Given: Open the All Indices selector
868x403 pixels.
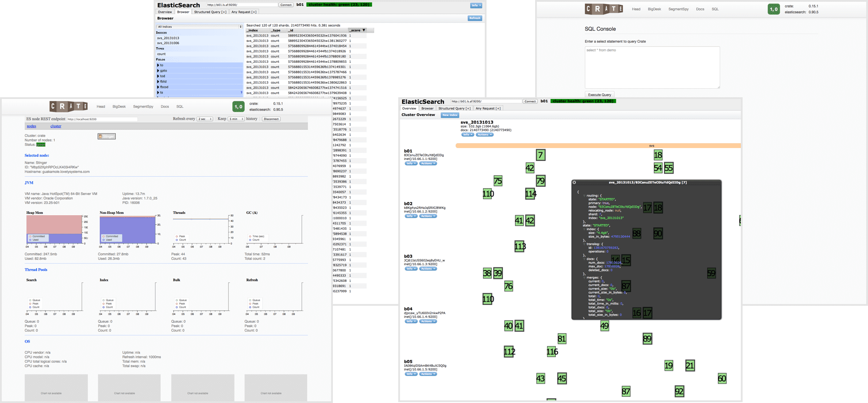Looking at the screenshot, I should pyautogui.click(x=200, y=27).
